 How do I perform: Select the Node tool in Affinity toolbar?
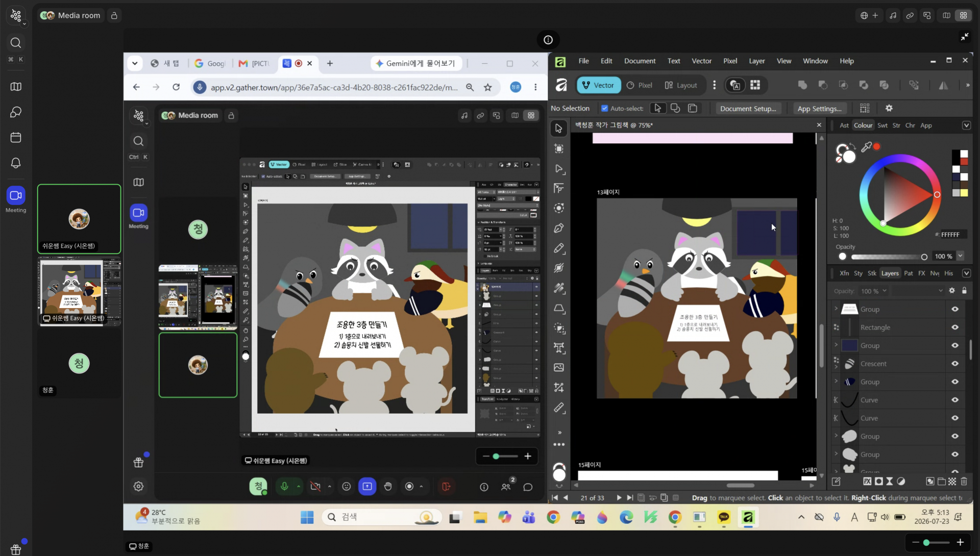click(559, 169)
